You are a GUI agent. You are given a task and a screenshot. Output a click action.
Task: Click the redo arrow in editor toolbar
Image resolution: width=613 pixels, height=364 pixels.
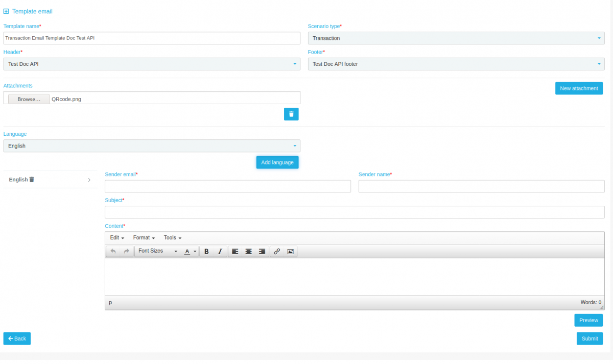pos(126,251)
